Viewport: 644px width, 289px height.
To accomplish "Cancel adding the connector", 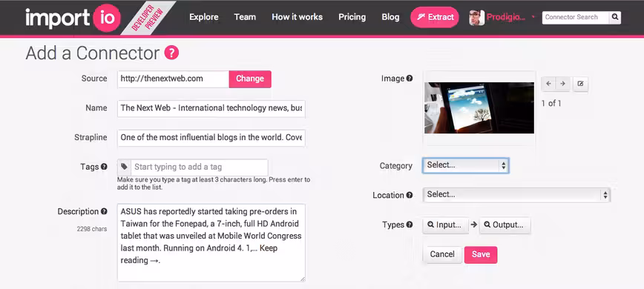I will tap(442, 255).
